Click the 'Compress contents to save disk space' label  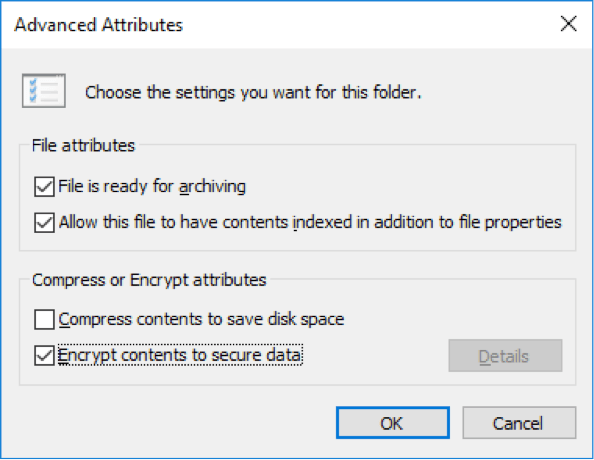pyautogui.click(x=202, y=319)
